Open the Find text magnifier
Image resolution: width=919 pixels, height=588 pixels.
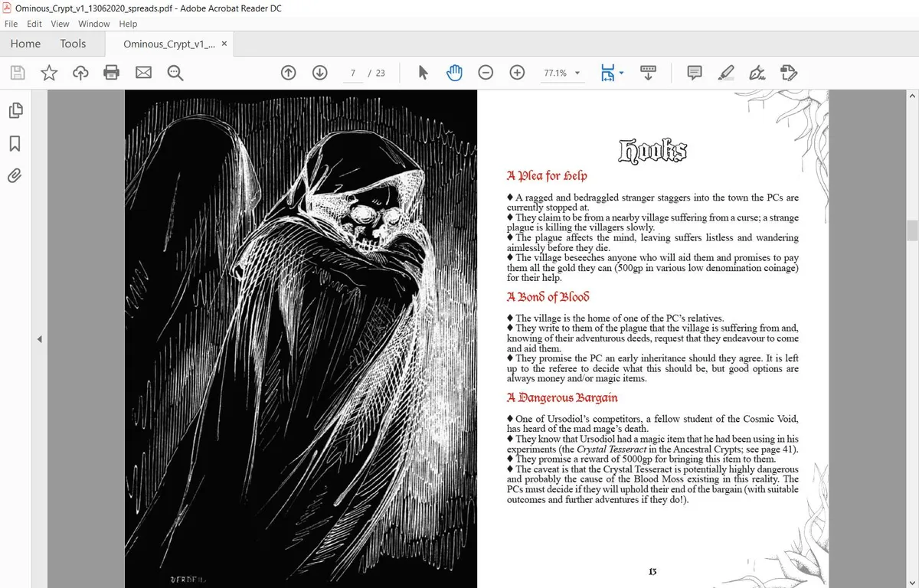tap(175, 73)
